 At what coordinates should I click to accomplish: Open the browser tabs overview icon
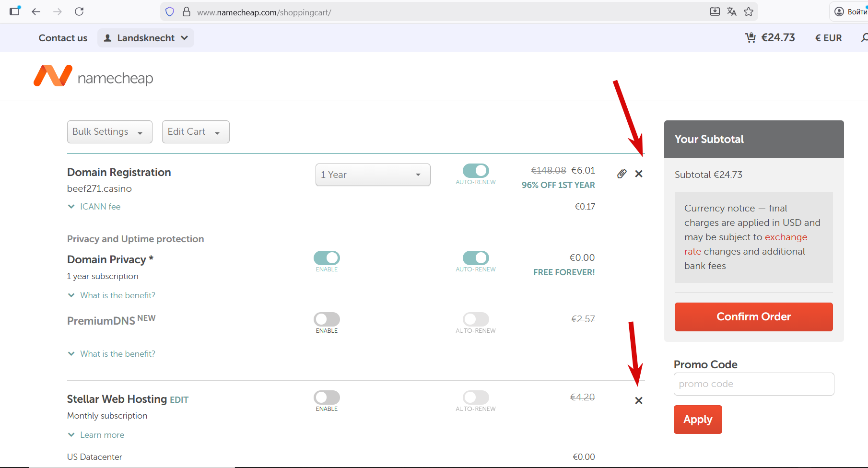pyautogui.click(x=15, y=11)
